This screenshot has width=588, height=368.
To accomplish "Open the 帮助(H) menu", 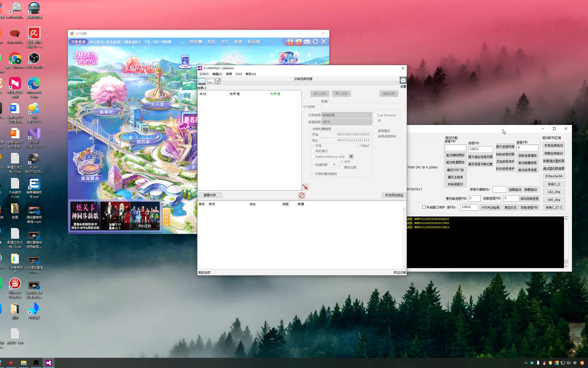I will pyautogui.click(x=251, y=74).
